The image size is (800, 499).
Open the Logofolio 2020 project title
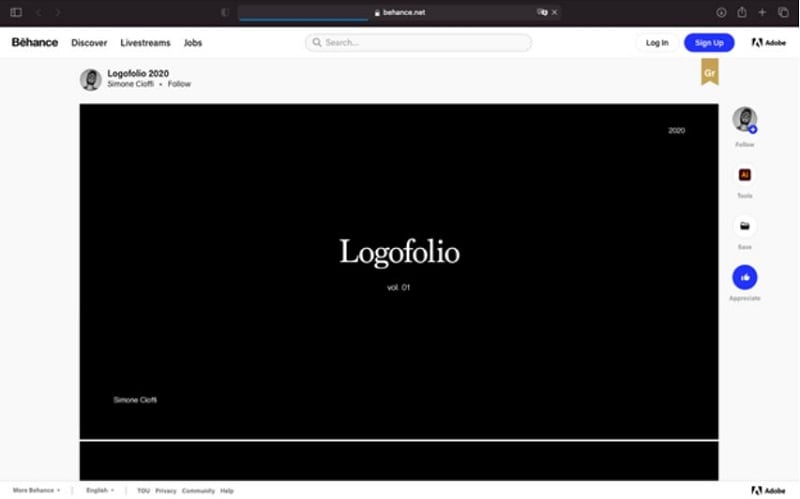coord(138,73)
